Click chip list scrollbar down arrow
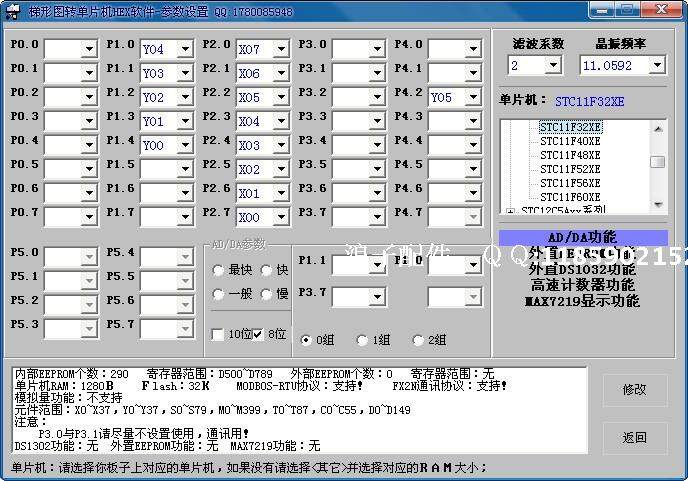The width and height of the screenshot is (688, 481). [658, 205]
